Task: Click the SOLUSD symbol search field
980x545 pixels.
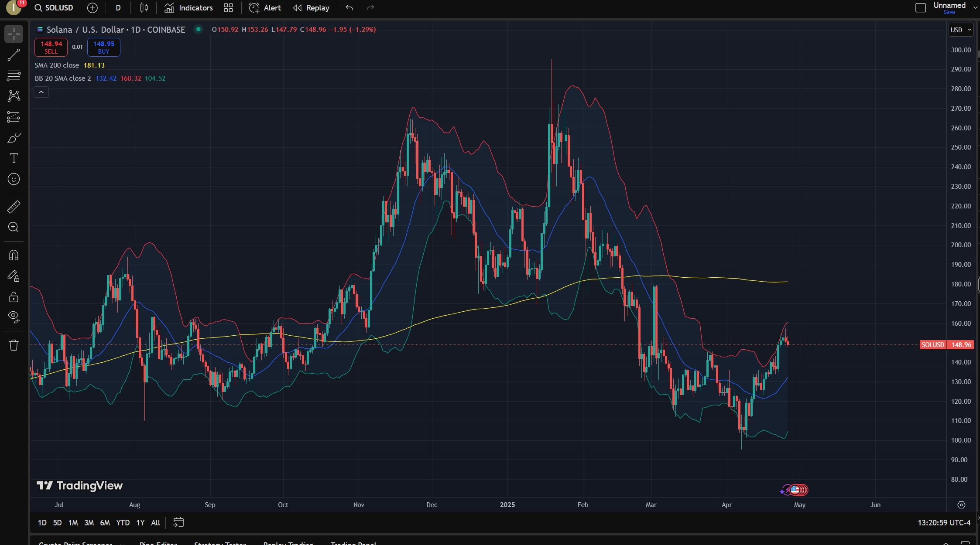Action: 54,8
